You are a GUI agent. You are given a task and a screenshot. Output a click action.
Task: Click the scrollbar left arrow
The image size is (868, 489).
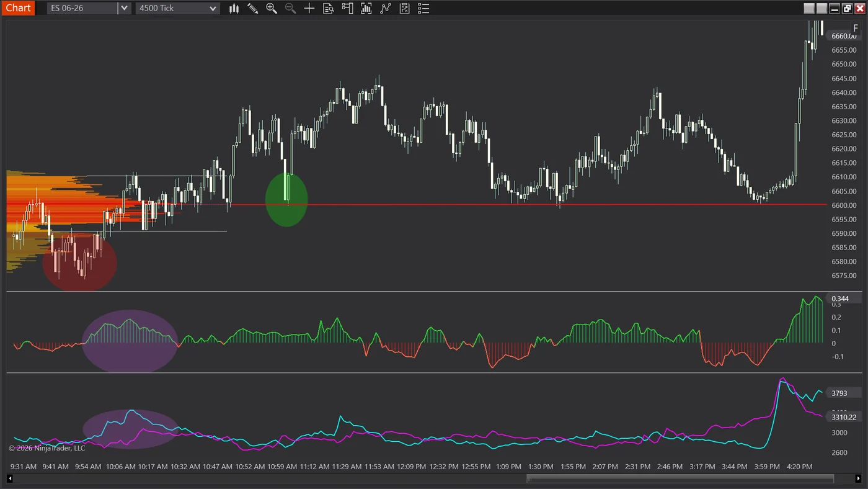pyautogui.click(x=10, y=478)
